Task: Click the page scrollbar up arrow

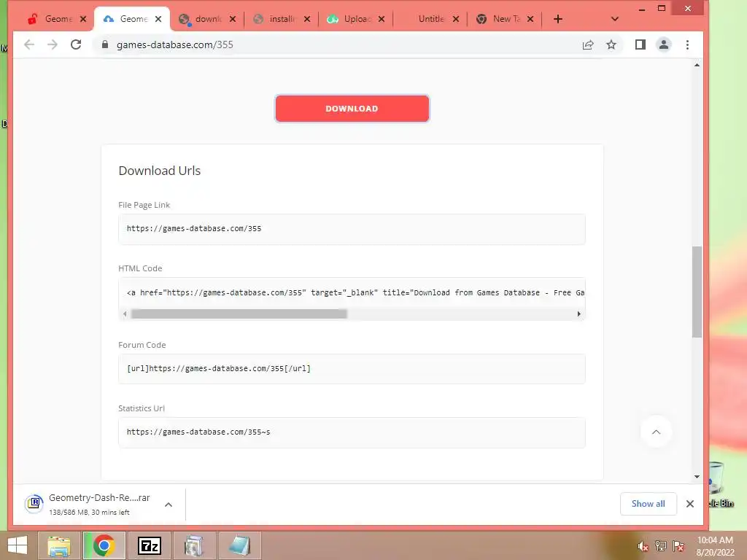Action: (697, 65)
